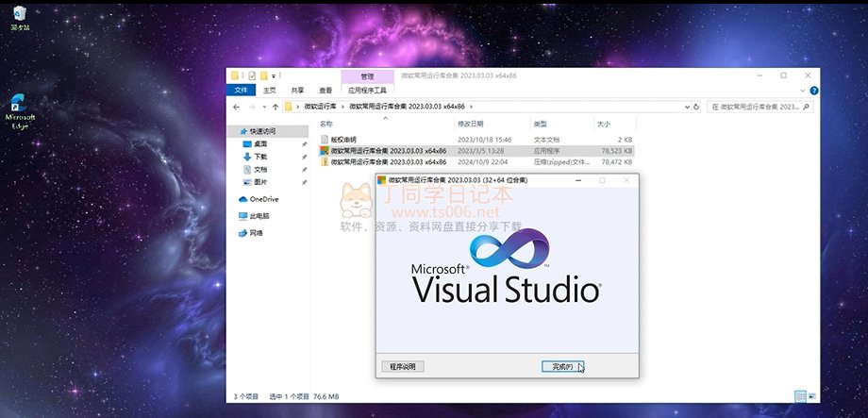Click the application file's colorful icon
The width and height of the screenshot is (868, 418).
(x=325, y=151)
